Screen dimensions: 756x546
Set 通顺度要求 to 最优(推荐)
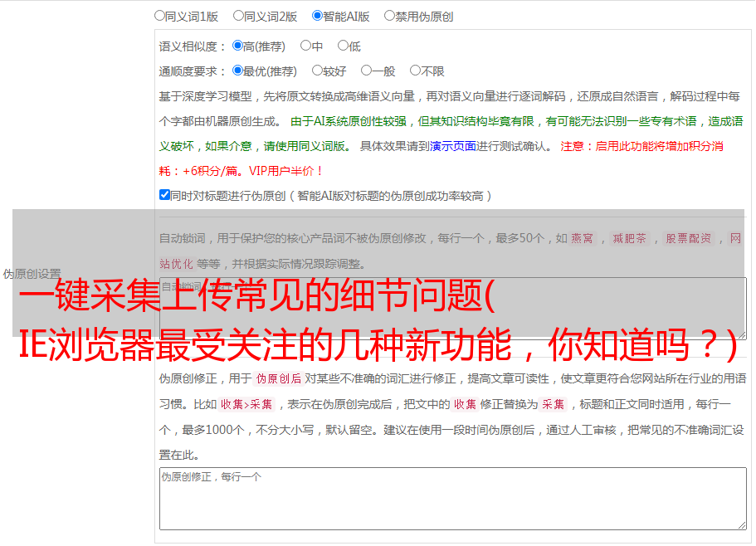click(237, 71)
